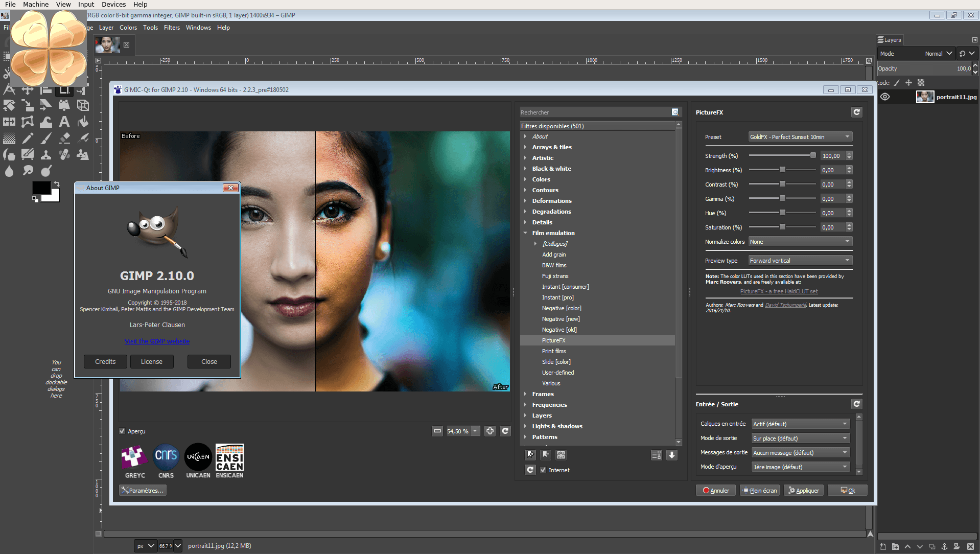This screenshot has width=980, height=554.
Task: Open the Colors menu in GIMP
Action: tap(128, 28)
